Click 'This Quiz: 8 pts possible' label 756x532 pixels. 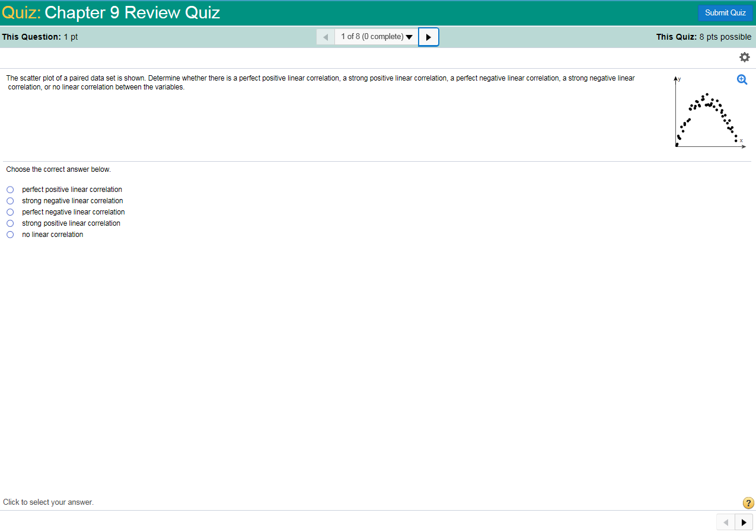pyautogui.click(x=704, y=37)
